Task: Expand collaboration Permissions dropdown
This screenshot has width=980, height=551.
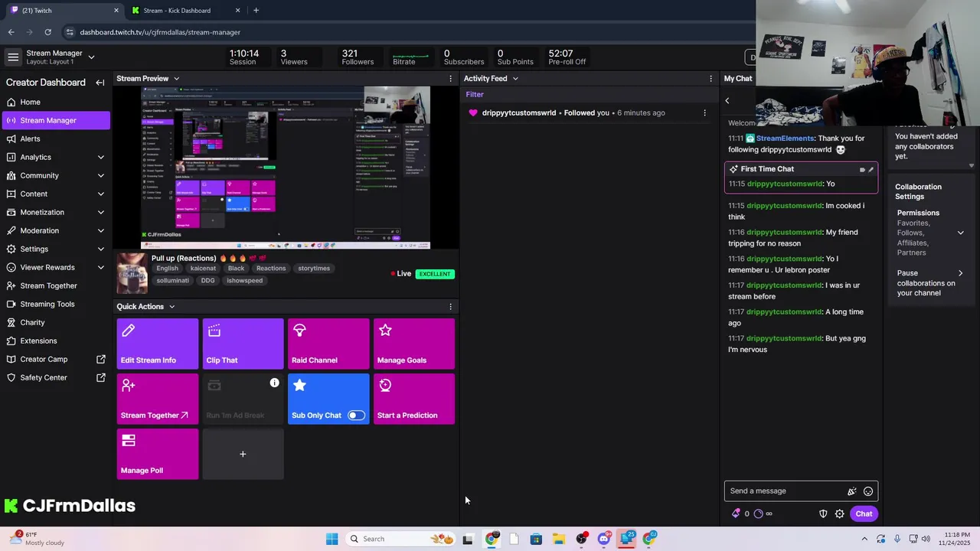Action: [960, 233]
